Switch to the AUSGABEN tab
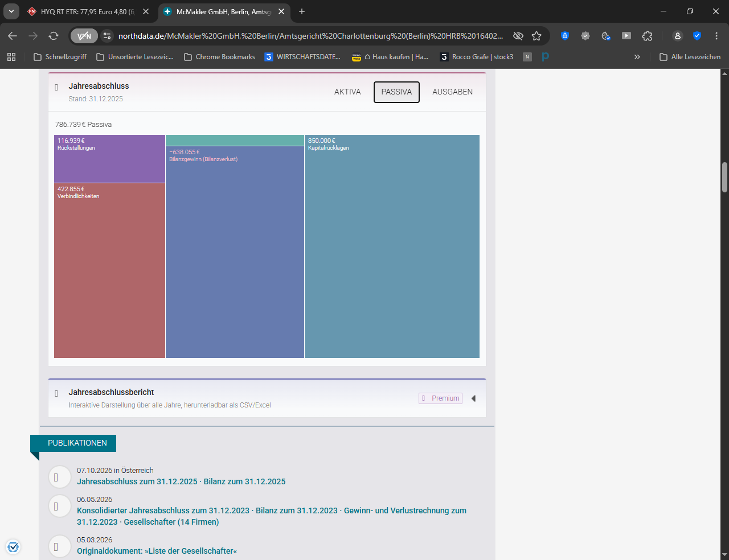Screen dimensions: 729x560 pyautogui.click(x=452, y=92)
